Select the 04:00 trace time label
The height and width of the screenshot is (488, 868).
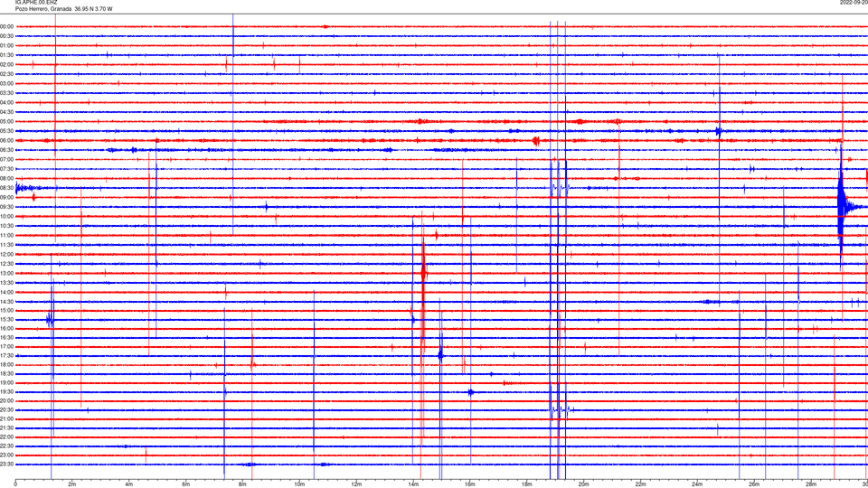pos(6,102)
